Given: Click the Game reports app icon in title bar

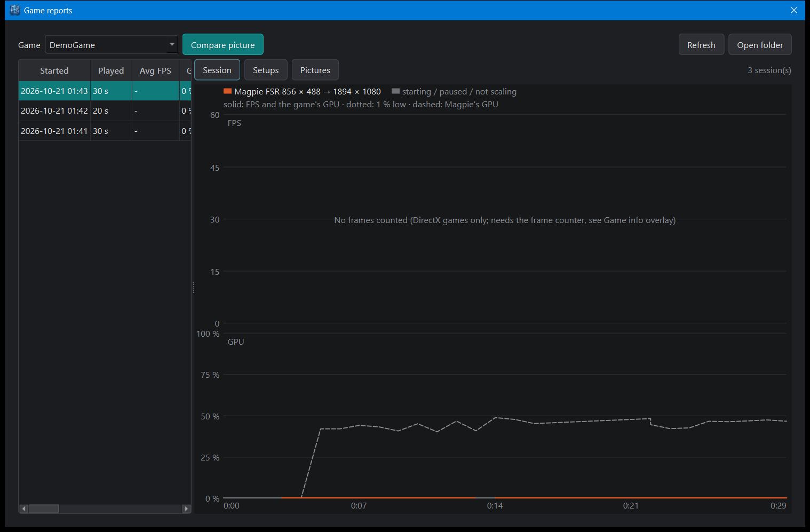Looking at the screenshot, I should (x=15, y=10).
